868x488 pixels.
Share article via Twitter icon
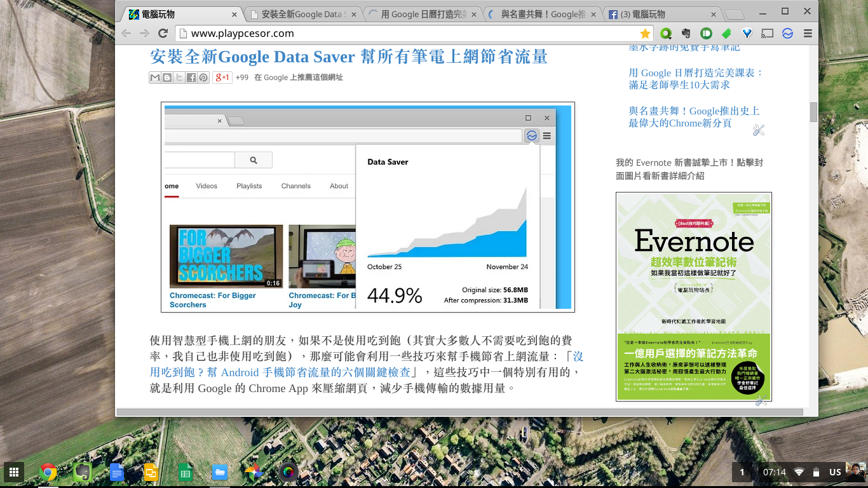(179, 78)
